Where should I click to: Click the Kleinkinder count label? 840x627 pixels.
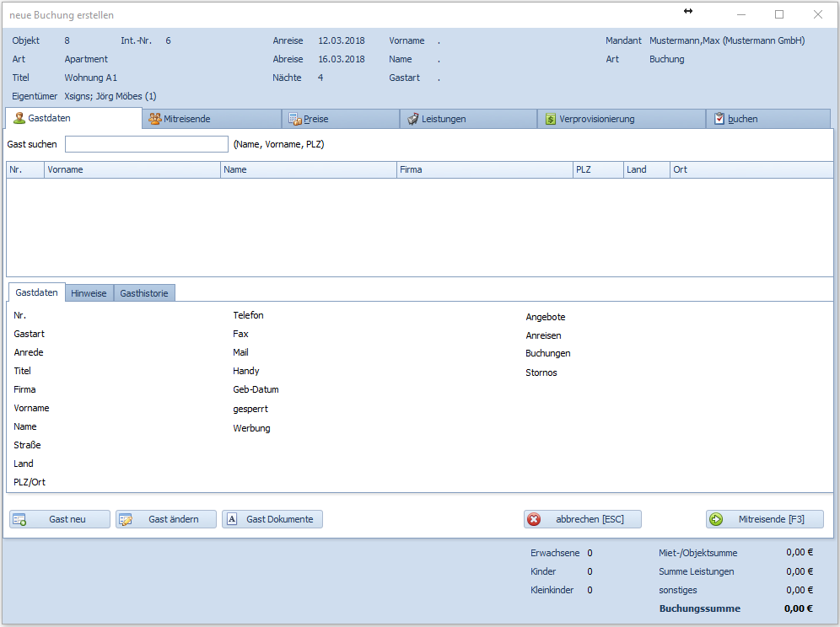pyautogui.click(x=552, y=590)
